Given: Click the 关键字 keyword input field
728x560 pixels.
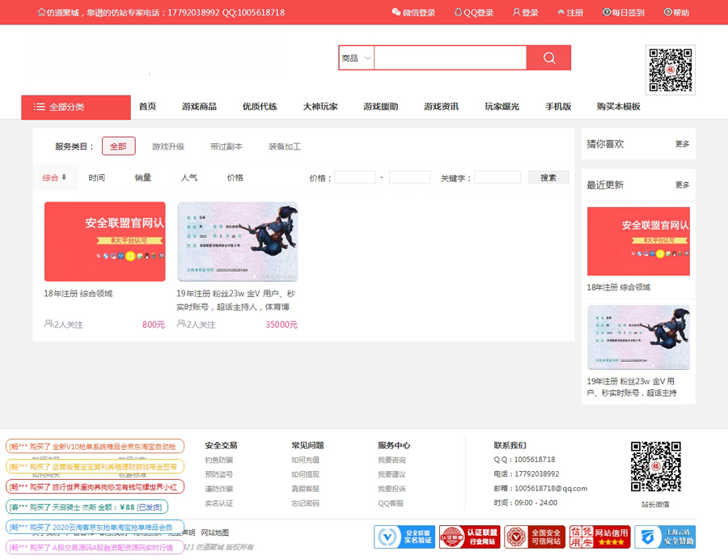Looking at the screenshot, I should coord(497,177).
